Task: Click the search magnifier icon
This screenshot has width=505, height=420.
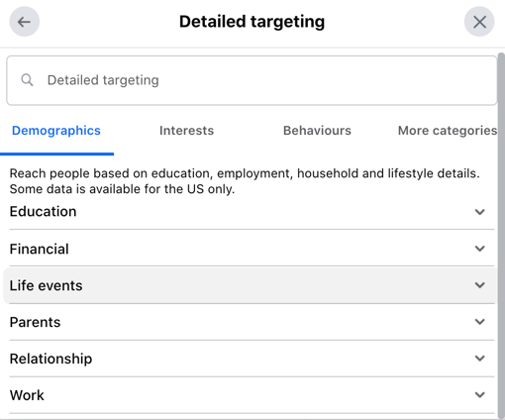Action: click(27, 80)
